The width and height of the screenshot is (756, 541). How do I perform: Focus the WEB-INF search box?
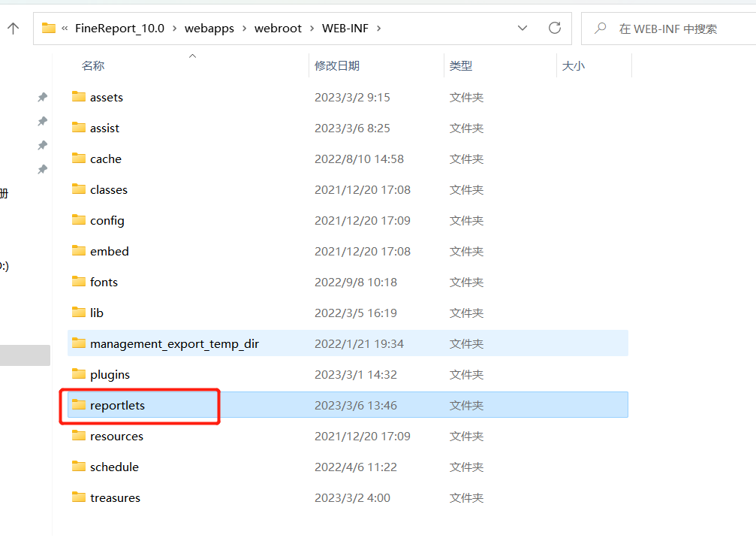tap(668, 29)
